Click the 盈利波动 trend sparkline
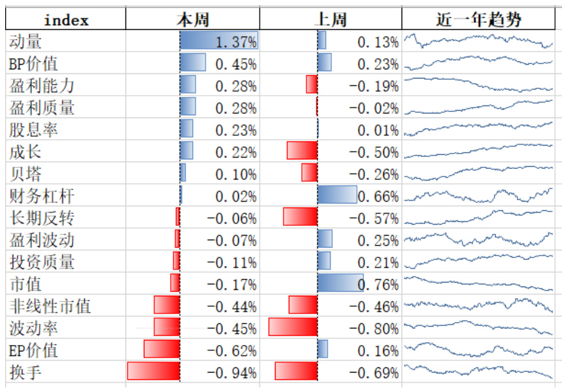Image resolution: width=562 pixels, height=392 pixels. [478, 240]
